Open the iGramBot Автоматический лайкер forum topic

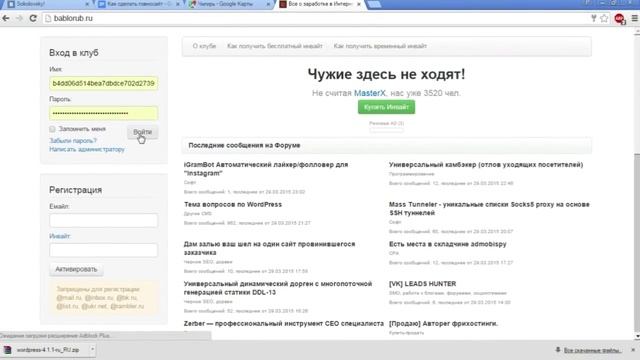click(x=266, y=169)
